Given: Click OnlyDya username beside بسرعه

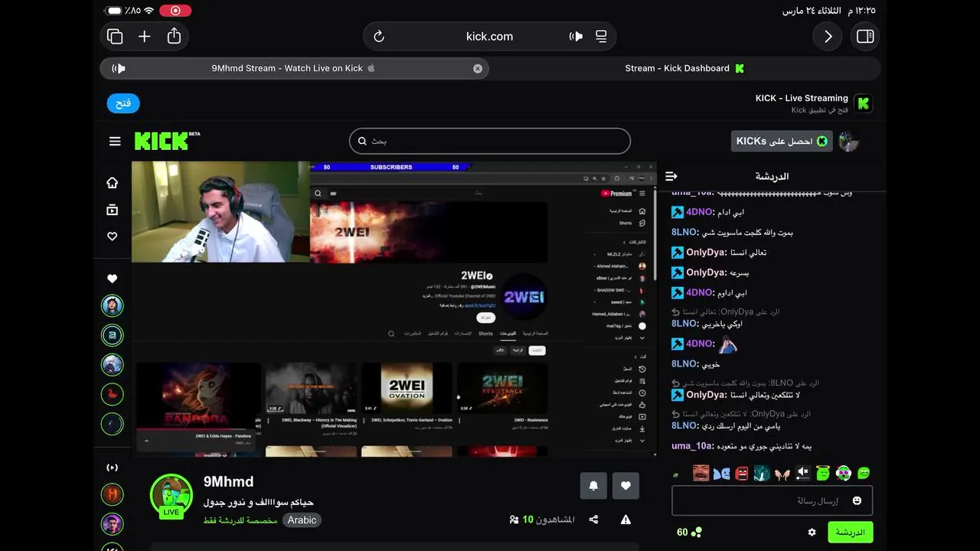Looking at the screenshot, I should click(x=707, y=272).
